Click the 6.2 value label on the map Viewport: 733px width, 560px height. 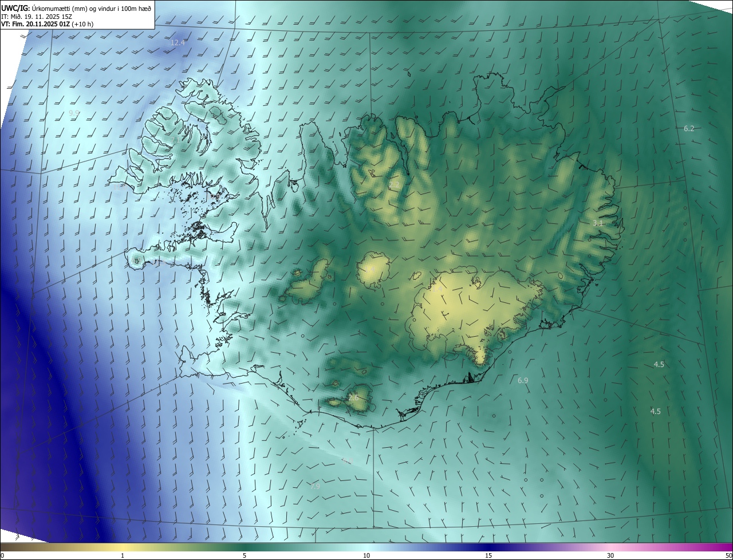tap(689, 129)
